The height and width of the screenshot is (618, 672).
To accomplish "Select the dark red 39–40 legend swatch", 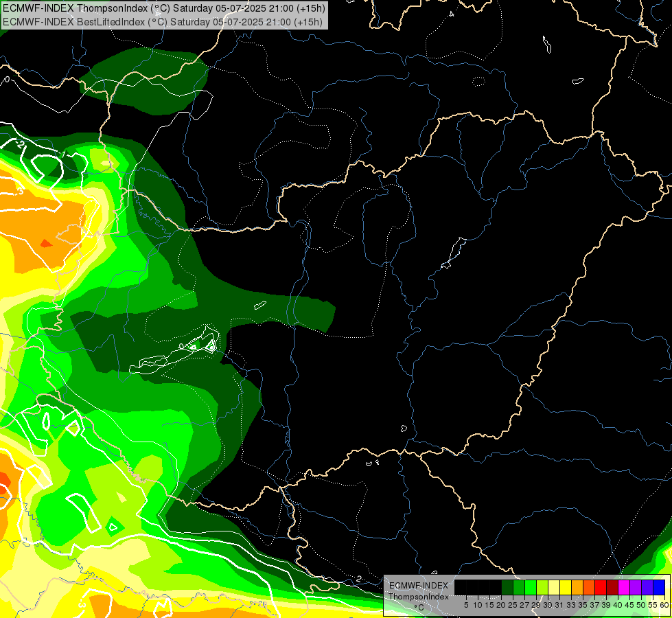I will [x=612, y=587].
